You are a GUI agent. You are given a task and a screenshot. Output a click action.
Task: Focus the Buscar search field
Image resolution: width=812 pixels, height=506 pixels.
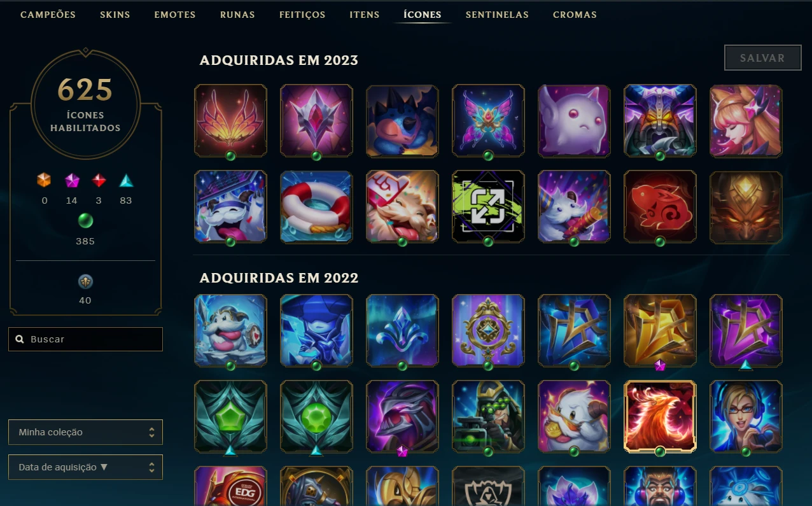[86, 339]
